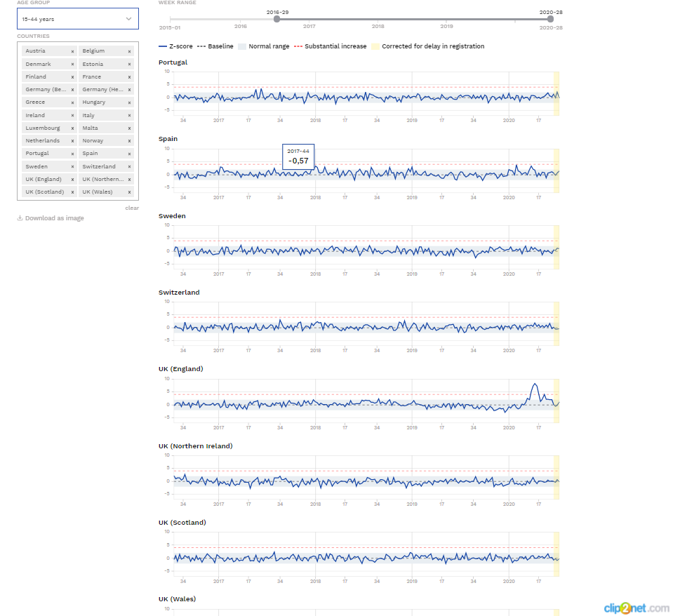Click the Download as image link
The width and height of the screenshot is (680, 616).
click(51, 218)
